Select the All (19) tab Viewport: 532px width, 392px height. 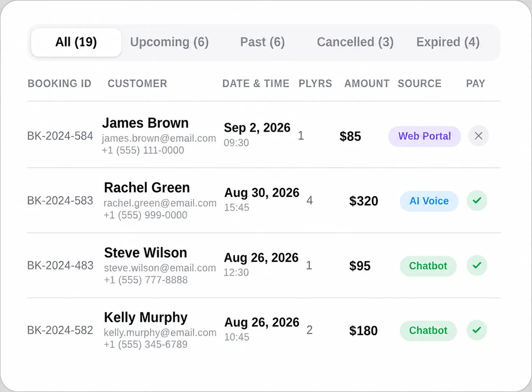tap(76, 42)
